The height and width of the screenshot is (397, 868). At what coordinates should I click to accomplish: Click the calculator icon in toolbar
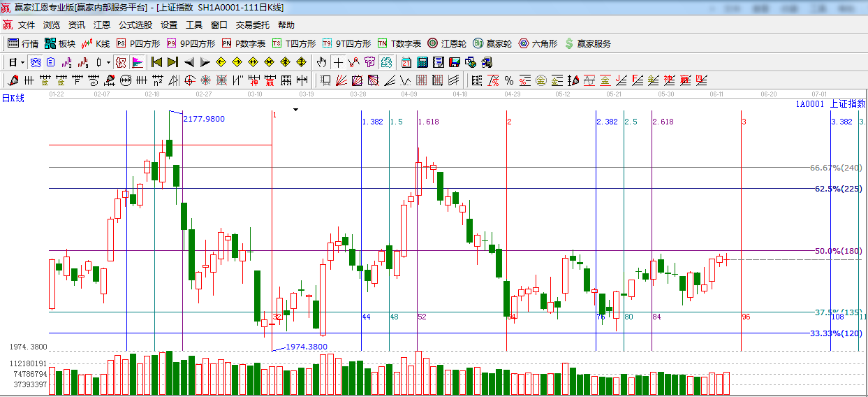coord(422,62)
